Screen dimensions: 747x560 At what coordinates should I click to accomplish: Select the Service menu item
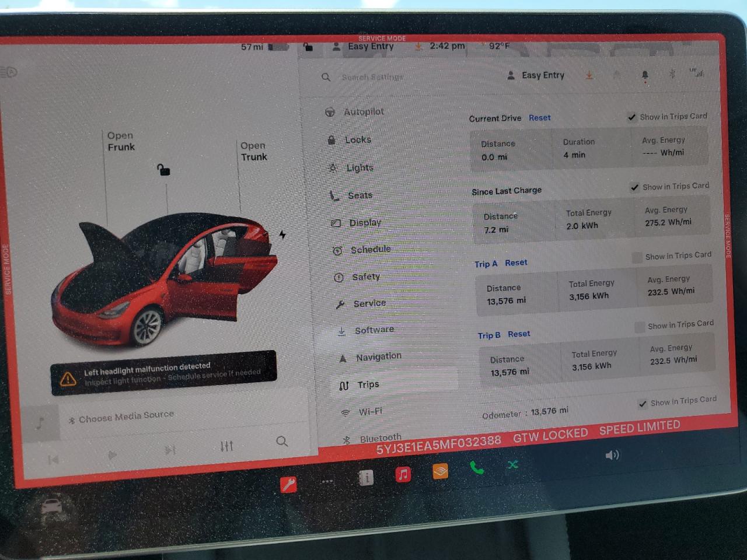coord(361,303)
